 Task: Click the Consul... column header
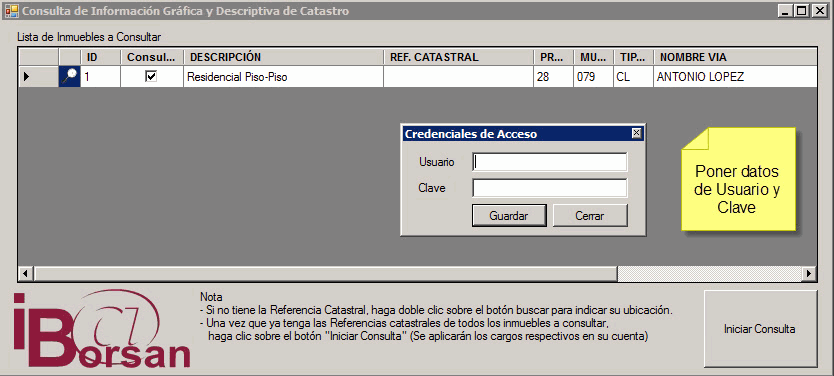(x=152, y=57)
